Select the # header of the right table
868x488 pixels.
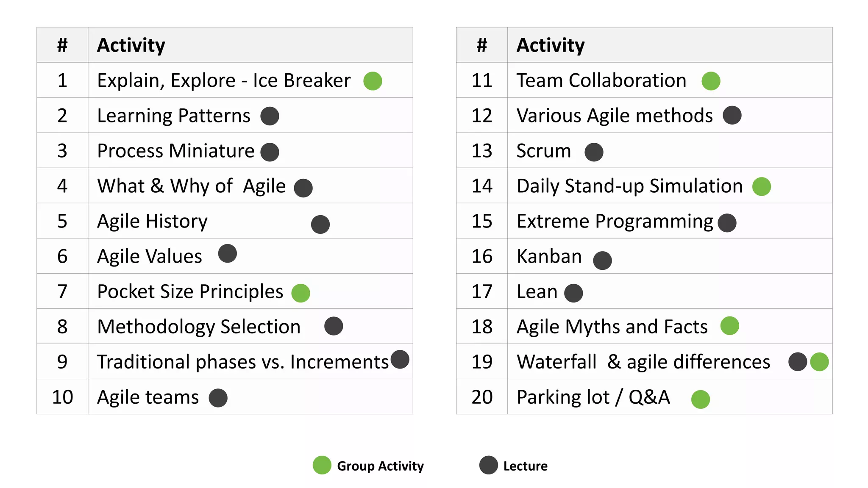(481, 45)
